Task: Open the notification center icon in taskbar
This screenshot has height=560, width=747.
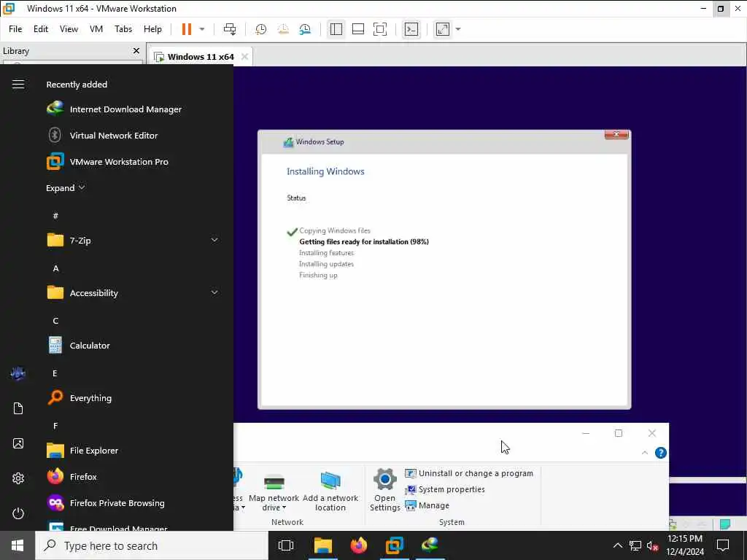Action: 723,545
